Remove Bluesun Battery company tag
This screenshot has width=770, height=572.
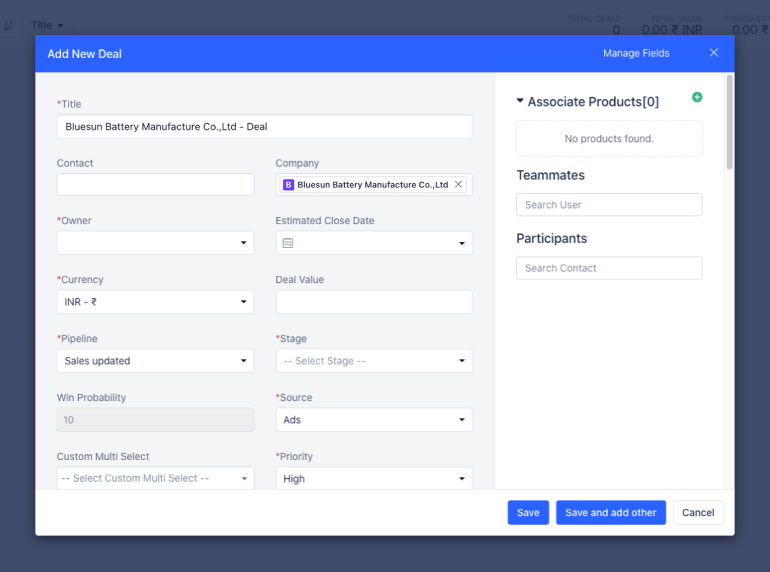coord(459,185)
